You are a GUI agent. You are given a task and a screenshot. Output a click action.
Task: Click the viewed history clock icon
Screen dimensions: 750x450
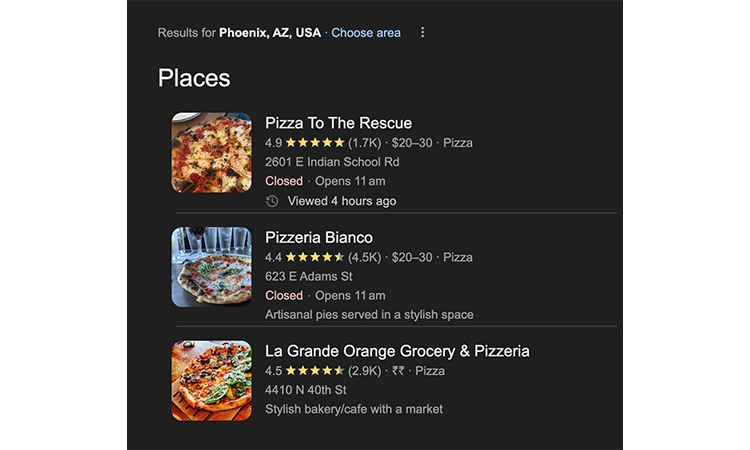pos(272,201)
